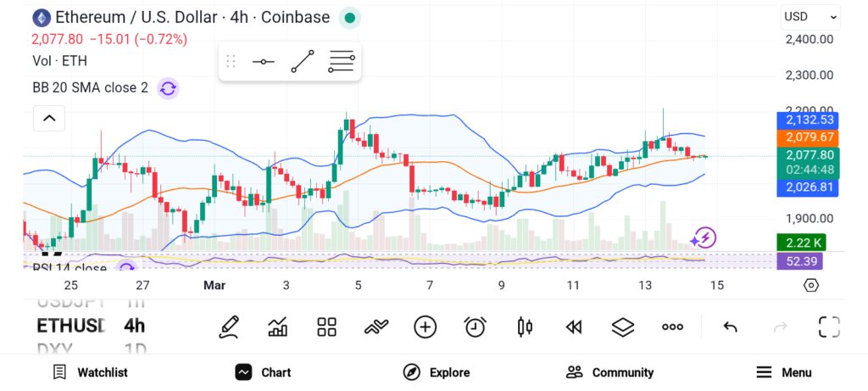Toggle the market status green dot
Image resolution: width=868 pixels, height=391 pixels.
(349, 17)
